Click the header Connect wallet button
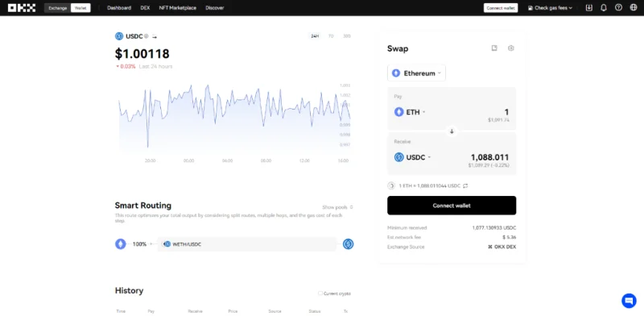The image size is (644, 316). pos(501,8)
